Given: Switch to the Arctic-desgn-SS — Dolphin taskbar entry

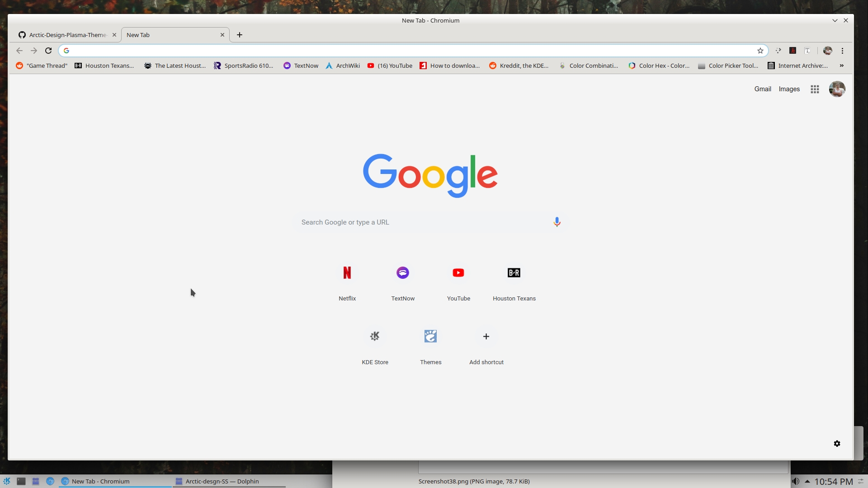Looking at the screenshot, I should click(x=229, y=481).
